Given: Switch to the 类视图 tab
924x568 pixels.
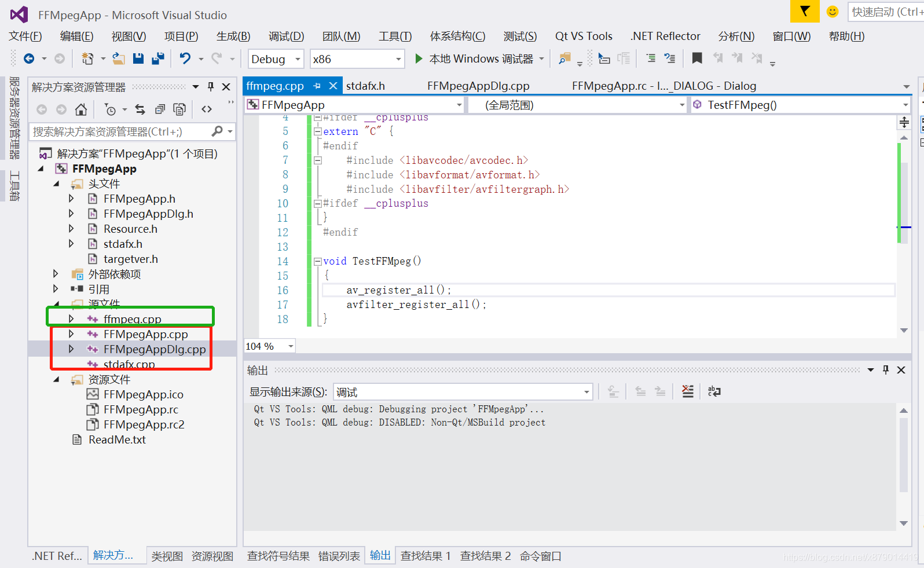Looking at the screenshot, I should [167, 556].
